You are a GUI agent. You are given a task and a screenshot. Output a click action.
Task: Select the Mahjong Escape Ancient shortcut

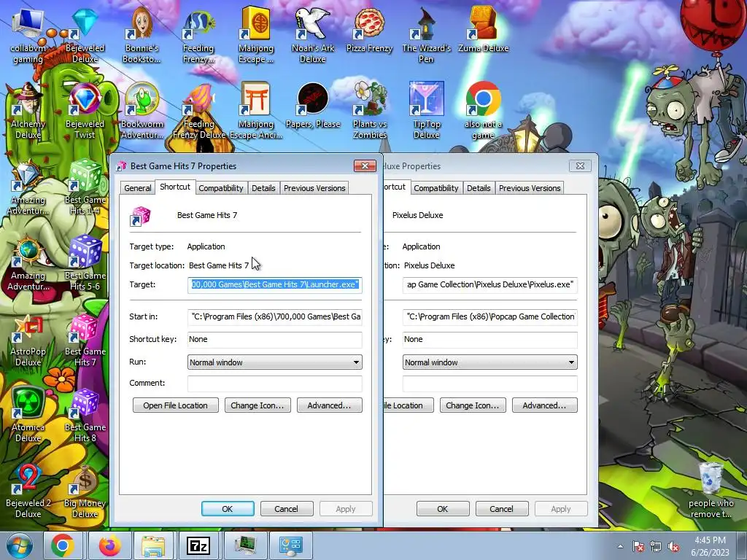point(256,112)
